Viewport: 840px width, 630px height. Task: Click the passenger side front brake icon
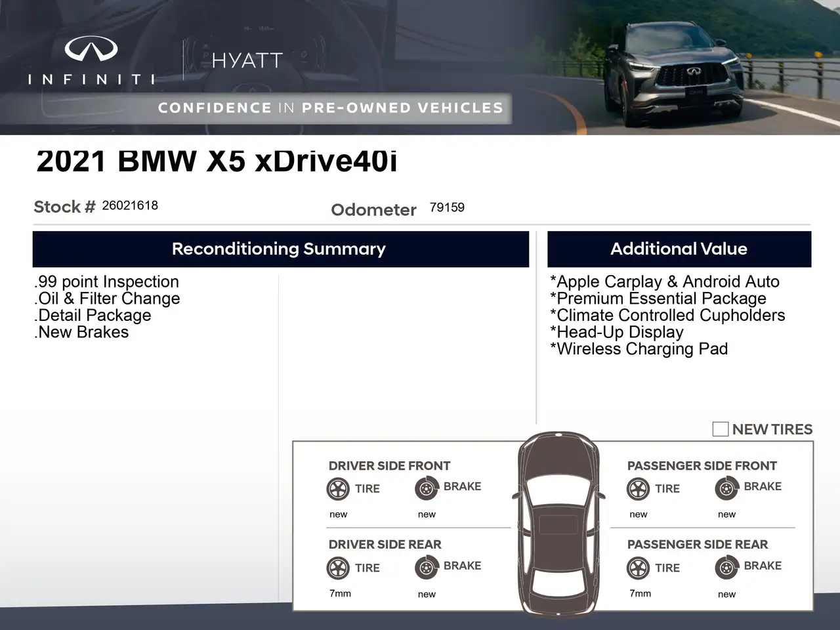coord(726,489)
